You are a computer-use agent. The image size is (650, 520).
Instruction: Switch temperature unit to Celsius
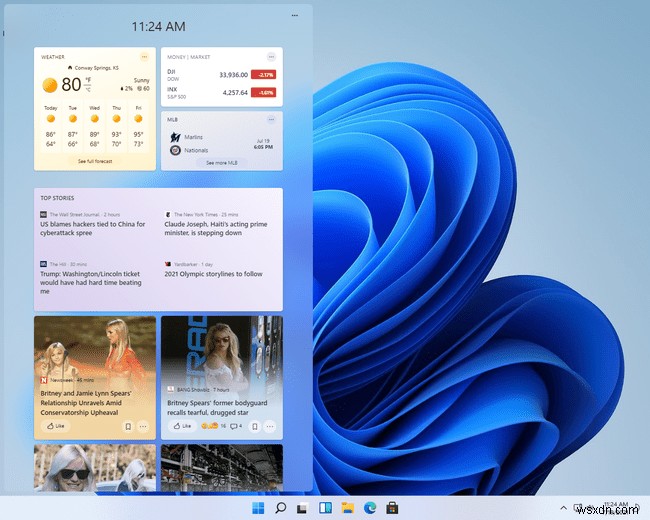(88, 90)
